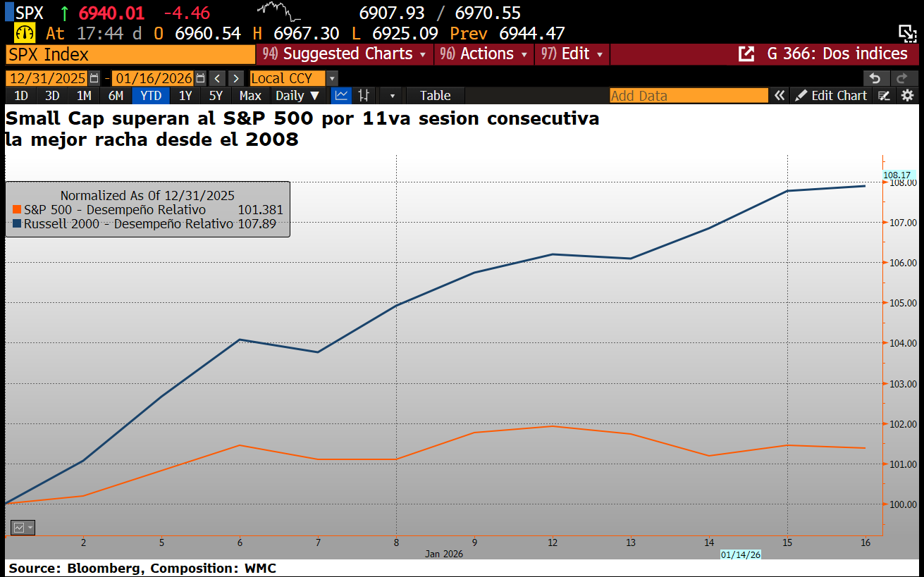Image resolution: width=924 pixels, height=577 pixels.
Task: Click the SPX intraday sparkline
Action: coord(280,11)
